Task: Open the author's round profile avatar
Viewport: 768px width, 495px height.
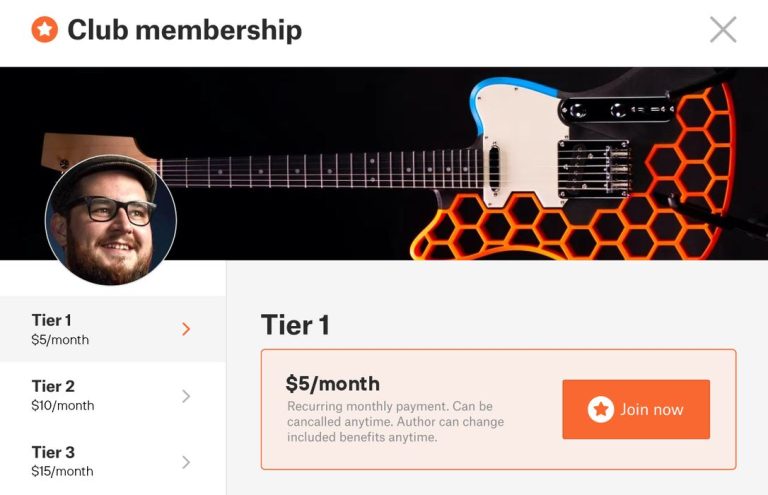Action: 111,220
